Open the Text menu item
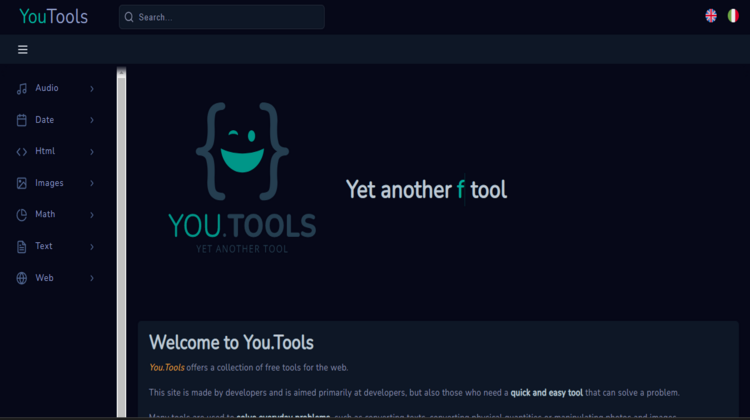This screenshot has width=750, height=420. tap(55, 246)
